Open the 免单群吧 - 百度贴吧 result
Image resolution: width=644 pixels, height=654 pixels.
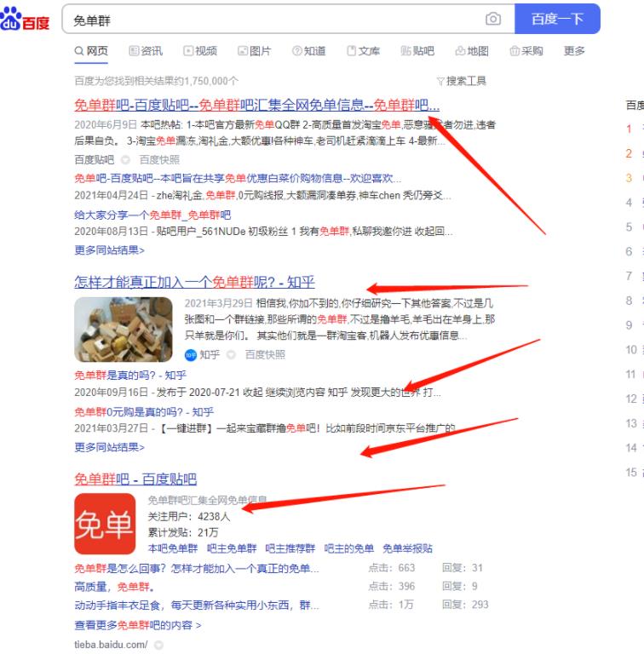(135, 479)
